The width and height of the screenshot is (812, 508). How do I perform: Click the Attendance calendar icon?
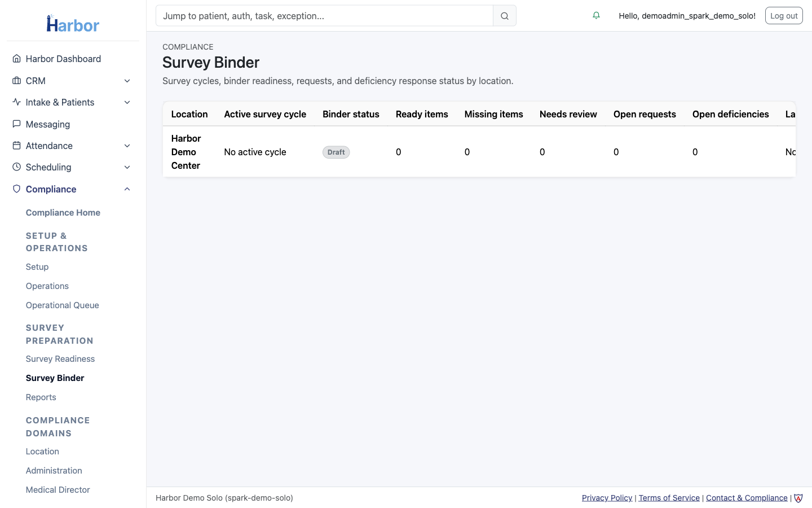click(16, 146)
